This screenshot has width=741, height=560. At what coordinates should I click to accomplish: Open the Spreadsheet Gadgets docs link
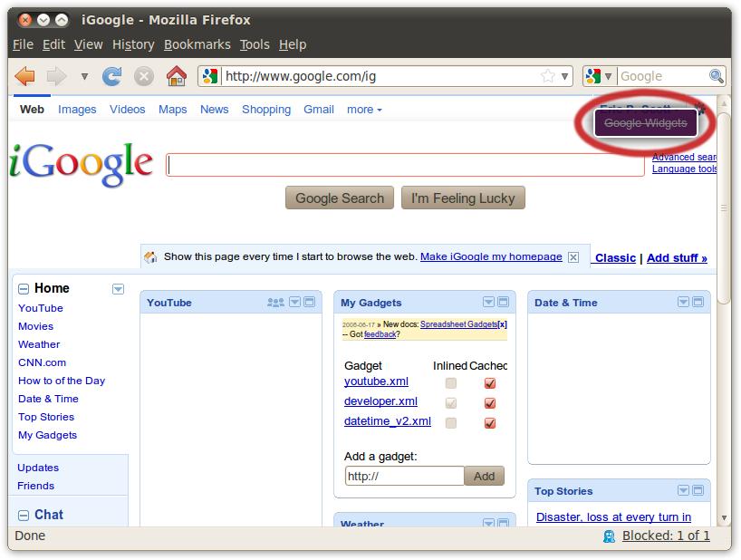[x=459, y=324]
